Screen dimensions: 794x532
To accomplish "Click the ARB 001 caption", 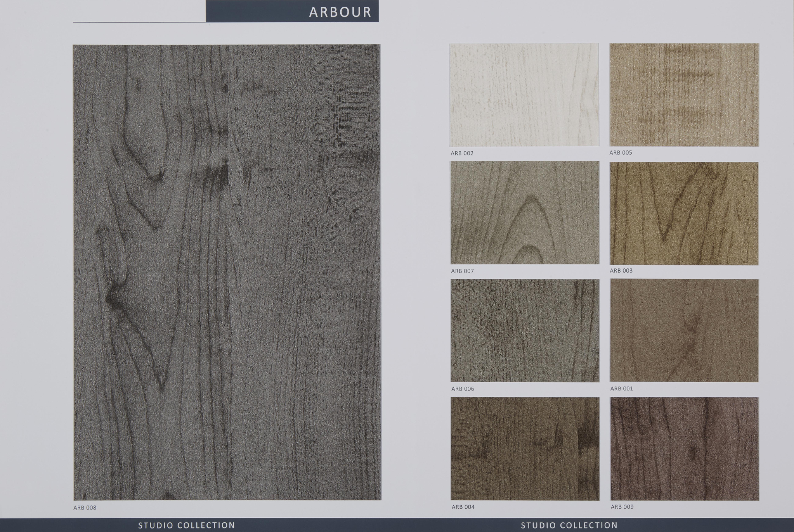I will tap(621, 388).
